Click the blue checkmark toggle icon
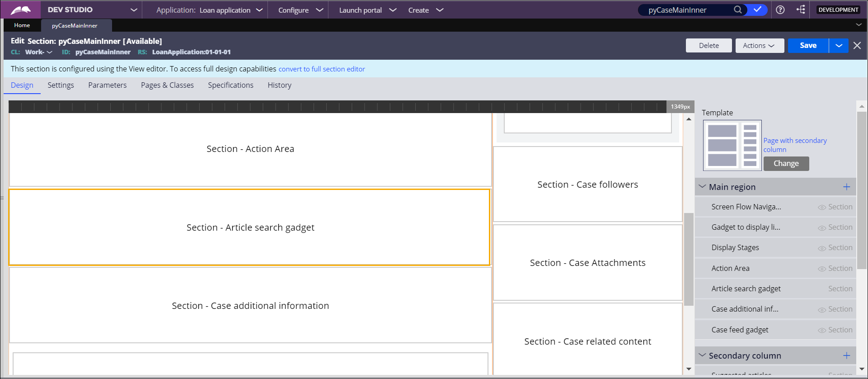Screen dimensions: 868x379 click(x=757, y=10)
